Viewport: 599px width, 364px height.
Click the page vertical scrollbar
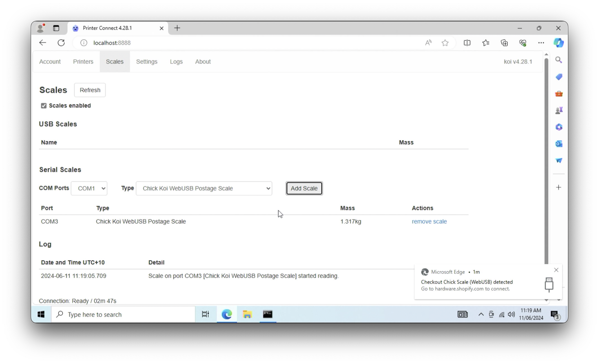pyautogui.click(x=546, y=161)
